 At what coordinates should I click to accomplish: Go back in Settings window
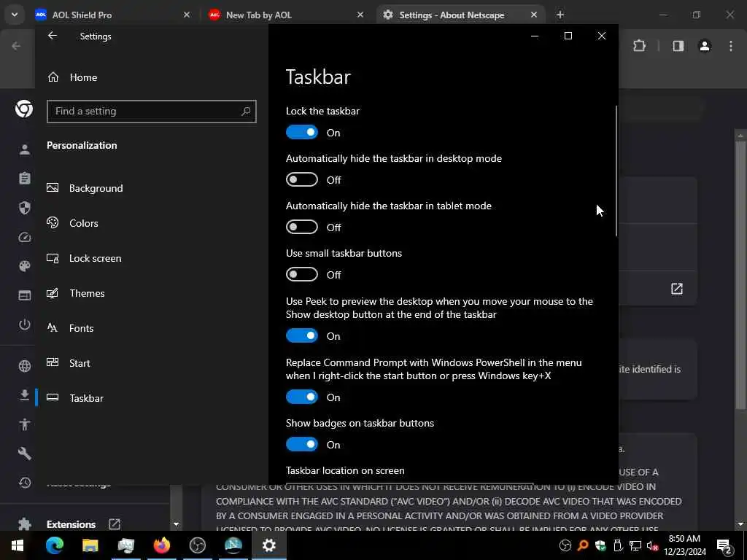pos(53,36)
